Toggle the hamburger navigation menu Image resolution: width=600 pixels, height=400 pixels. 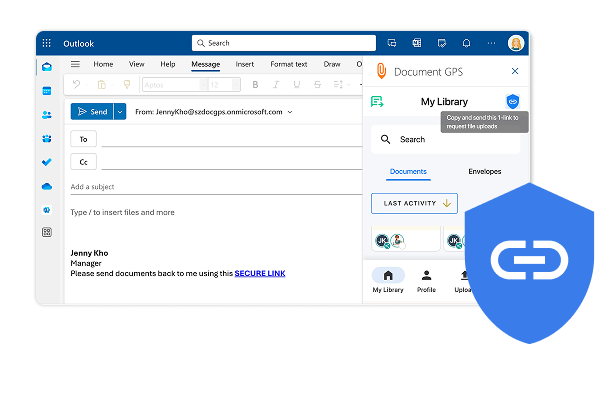[75, 64]
